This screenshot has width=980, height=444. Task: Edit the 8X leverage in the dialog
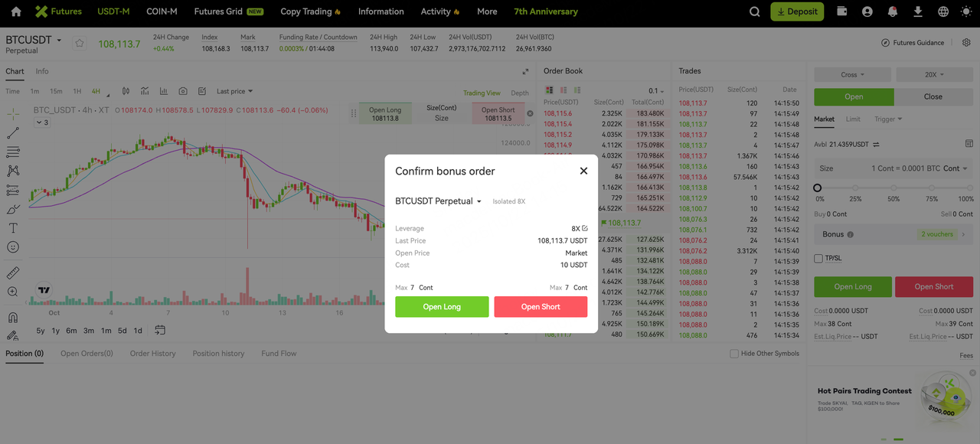(585, 228)
